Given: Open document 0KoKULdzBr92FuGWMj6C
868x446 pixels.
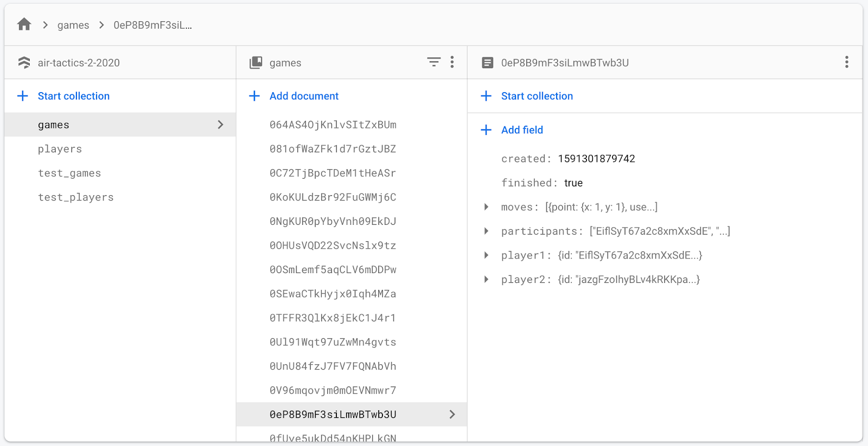Looking at the screenshot, I should pos(333,197).
